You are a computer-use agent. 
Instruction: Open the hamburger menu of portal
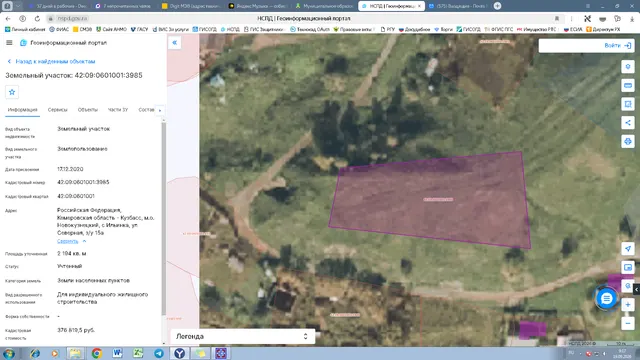(9, 42)
